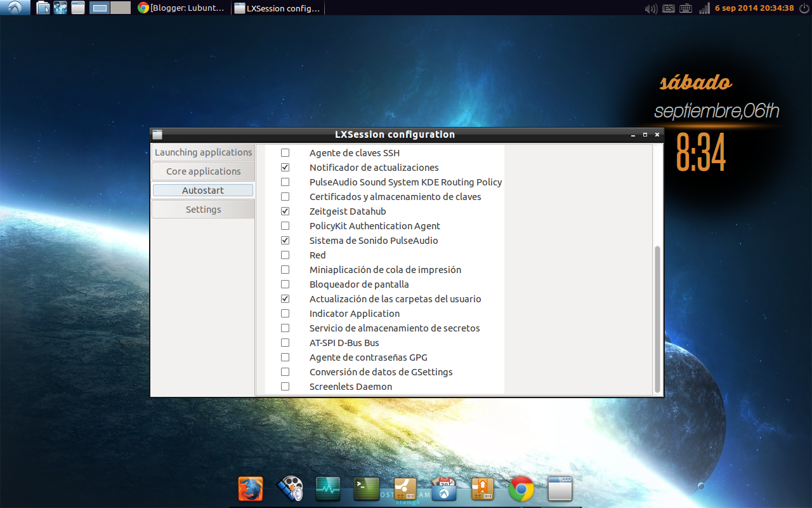Disable Notificador de actualizaciones
Image resolution: width=812 pixels, height=508 pixels.
pyautogui.click(x=285, y=167)
